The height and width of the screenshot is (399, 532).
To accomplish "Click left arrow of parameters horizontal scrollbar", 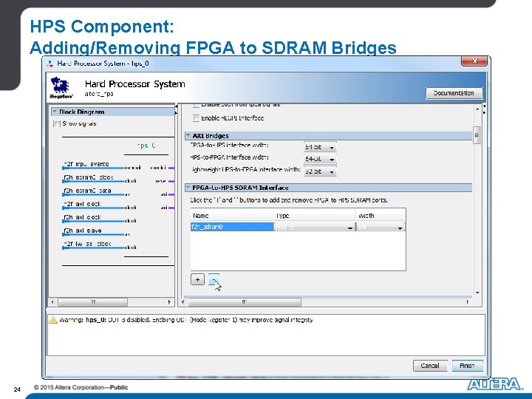I will click(x=183, y=302).
